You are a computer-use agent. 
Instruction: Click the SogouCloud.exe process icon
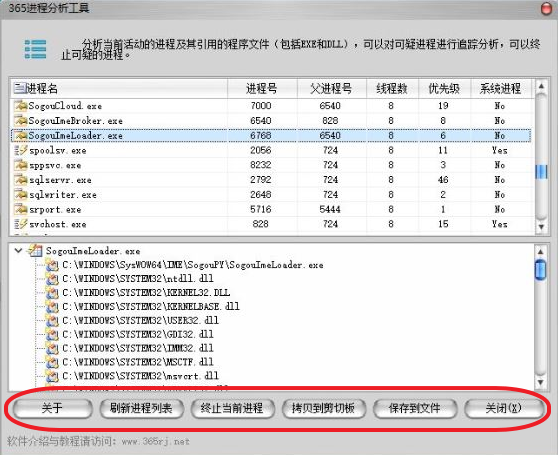[x=21, y=106]
